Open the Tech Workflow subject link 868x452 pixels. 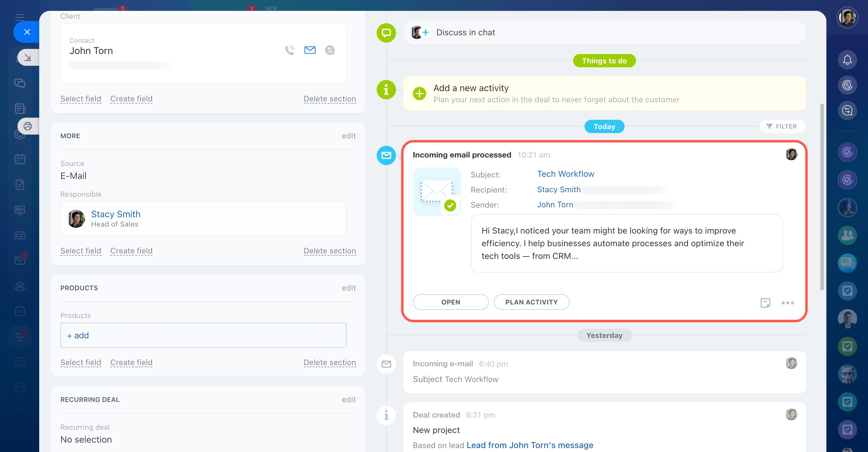tap(565, 174)
